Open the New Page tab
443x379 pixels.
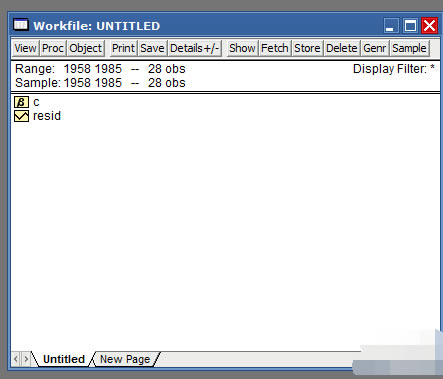pos(125,359)
